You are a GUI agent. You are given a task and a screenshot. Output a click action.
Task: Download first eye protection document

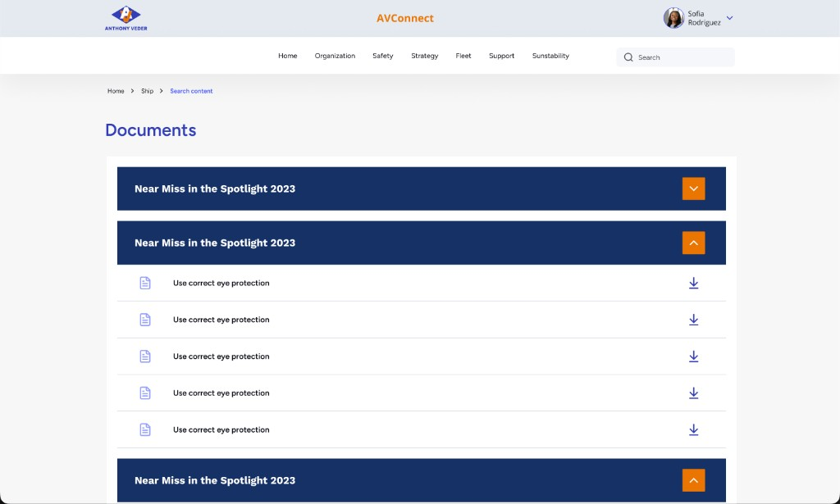693,283
